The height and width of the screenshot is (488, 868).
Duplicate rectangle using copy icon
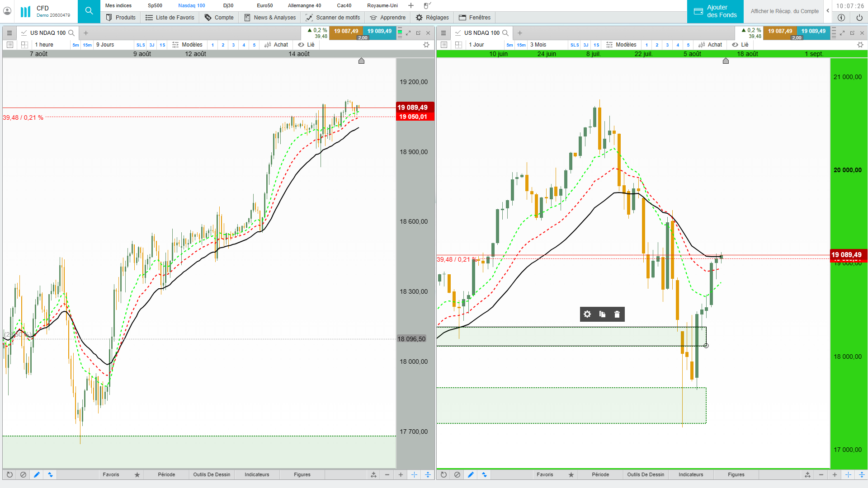coord(602,314)
